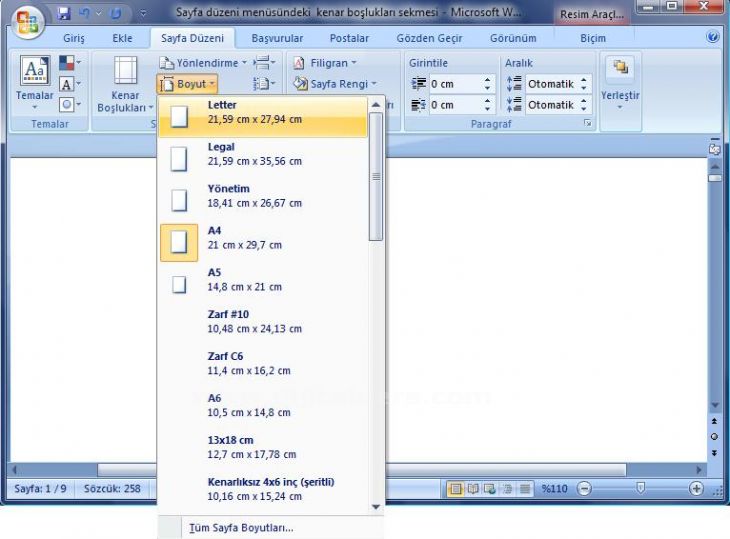
Task: Click the Office button orb
Action: (27, 21)
